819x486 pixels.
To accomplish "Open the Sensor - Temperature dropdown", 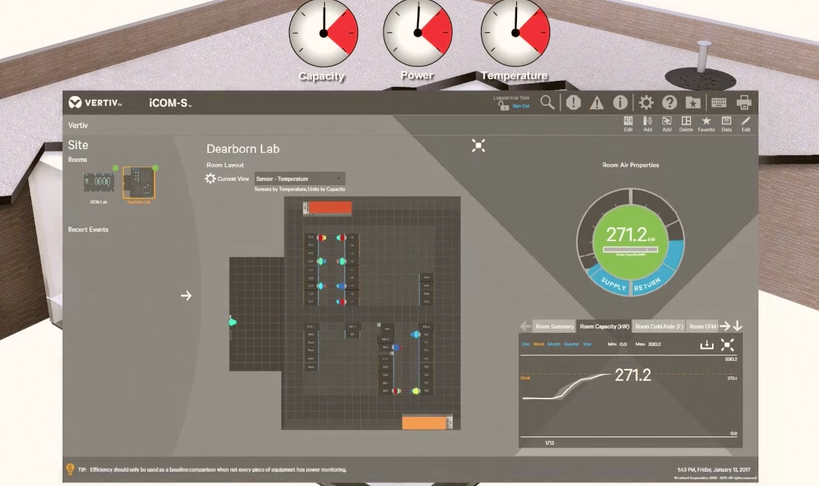I will pyautogui.click(x=300, y=179).
